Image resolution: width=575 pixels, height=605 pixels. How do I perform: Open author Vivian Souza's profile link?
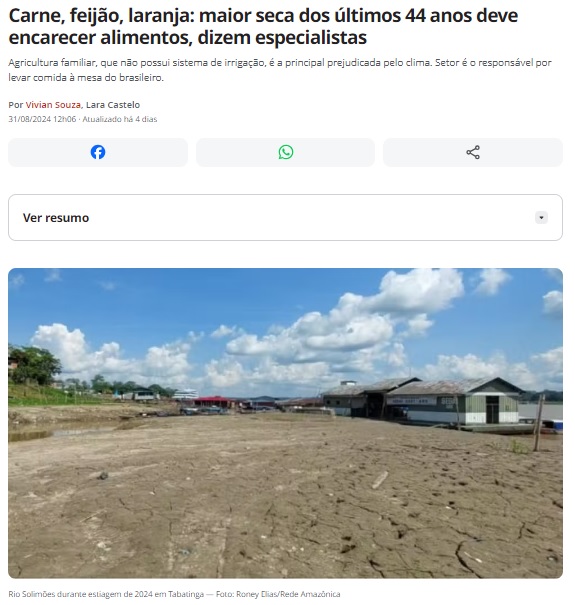pos(53,105)
